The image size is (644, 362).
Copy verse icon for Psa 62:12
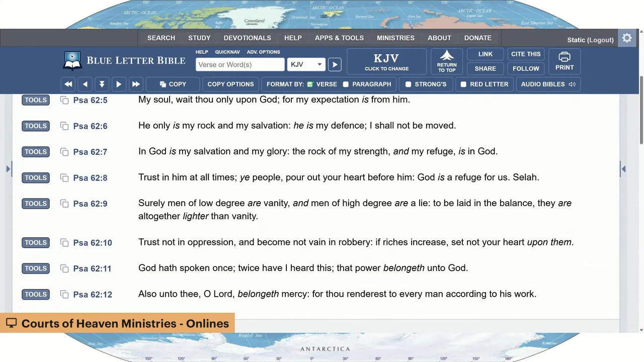(x=64, y=294)
